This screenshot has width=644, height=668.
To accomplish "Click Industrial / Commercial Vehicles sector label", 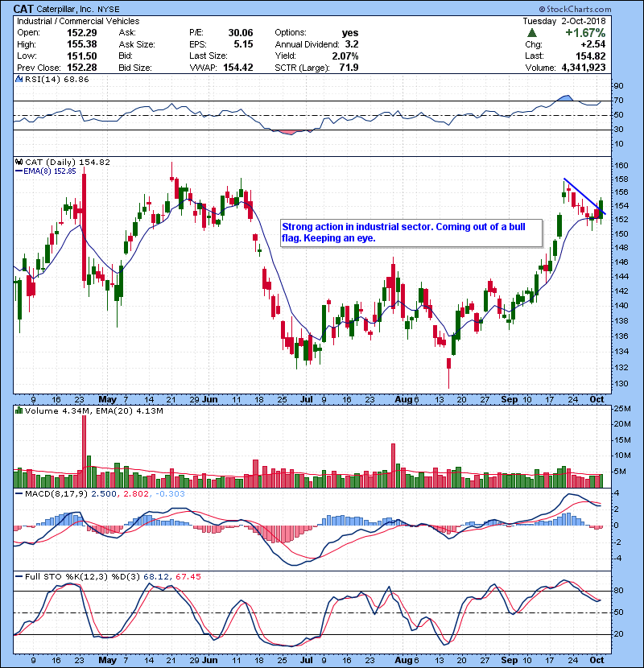I will (78, 21).
